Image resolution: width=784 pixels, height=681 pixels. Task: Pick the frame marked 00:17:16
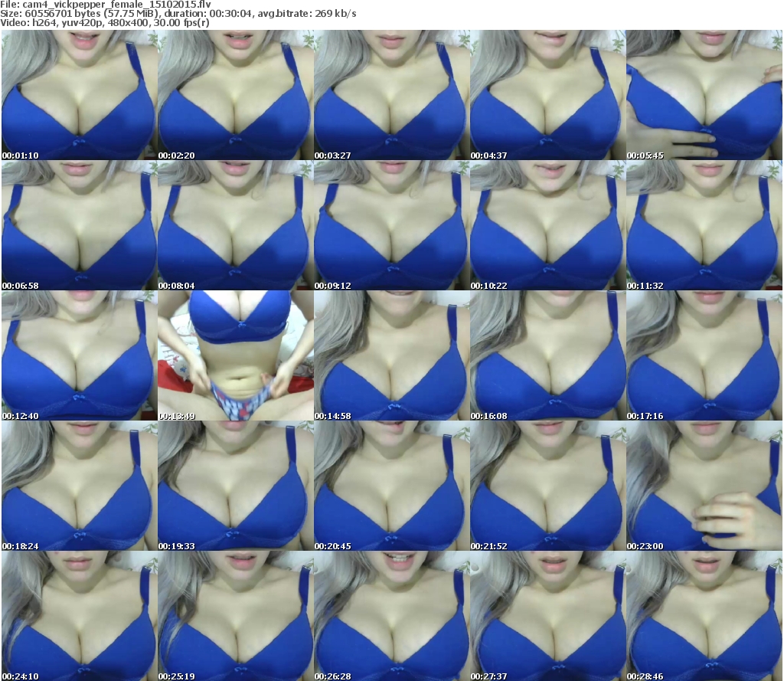coord(704,355)
